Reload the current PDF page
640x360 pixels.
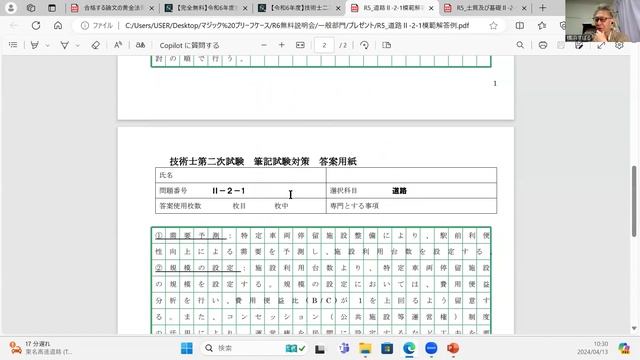point(36,25)
